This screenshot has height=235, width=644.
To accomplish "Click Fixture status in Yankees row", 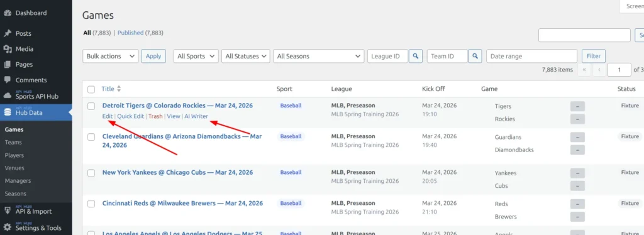I will point(630,172).
